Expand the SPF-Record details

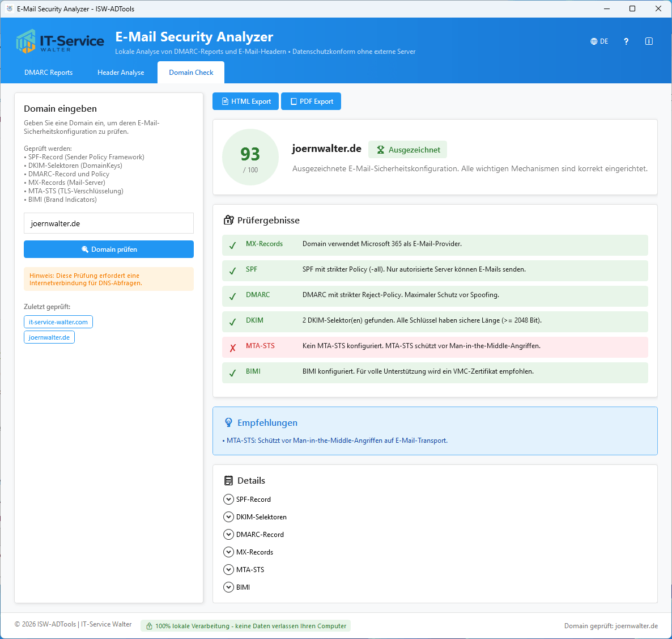tap(228, 500)
